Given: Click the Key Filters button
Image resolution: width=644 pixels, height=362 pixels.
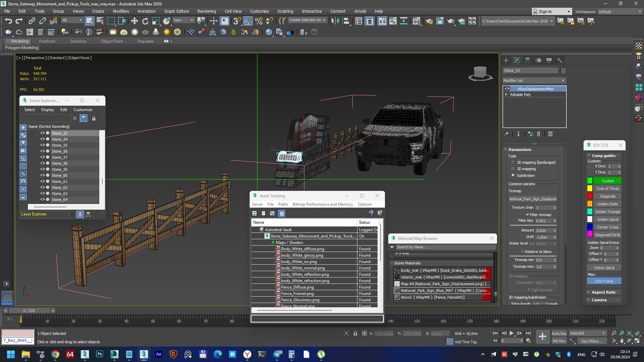Looking at the screenshot, I should [592, 341].
